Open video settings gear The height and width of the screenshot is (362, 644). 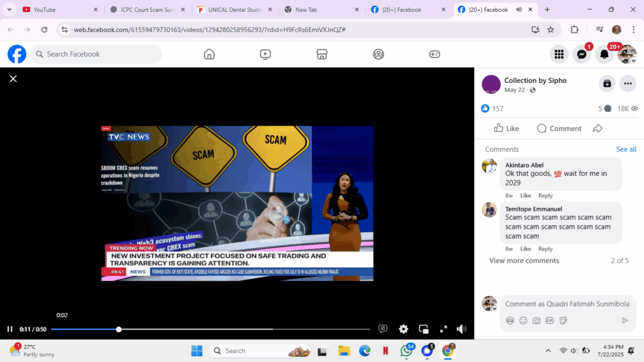(403, 329)
